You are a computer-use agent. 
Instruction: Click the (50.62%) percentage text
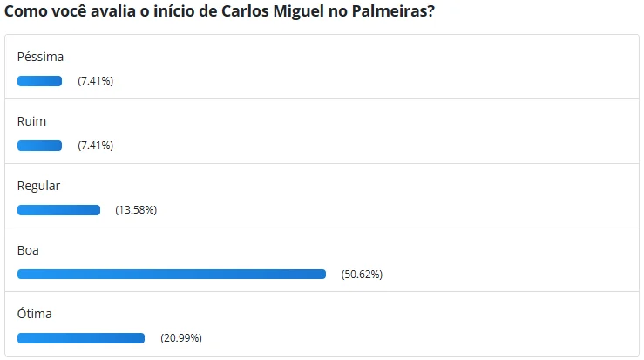pos(362,274)
